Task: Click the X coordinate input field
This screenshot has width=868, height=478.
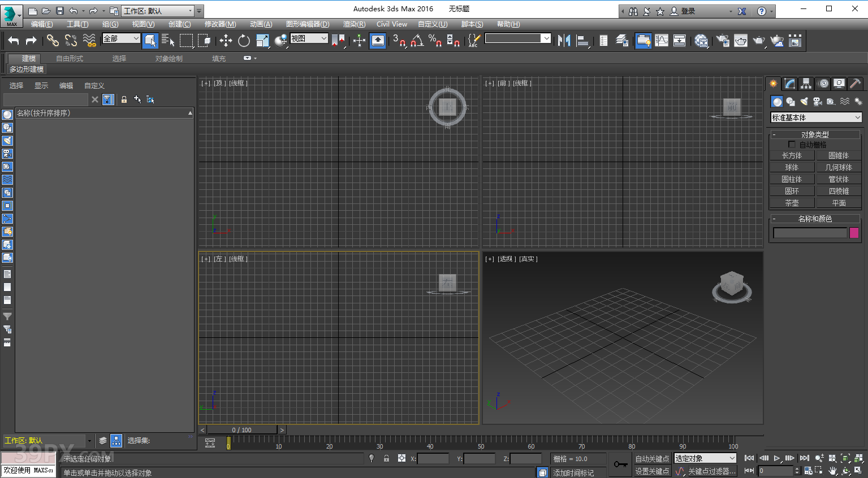Action: (x=433, y=459)
